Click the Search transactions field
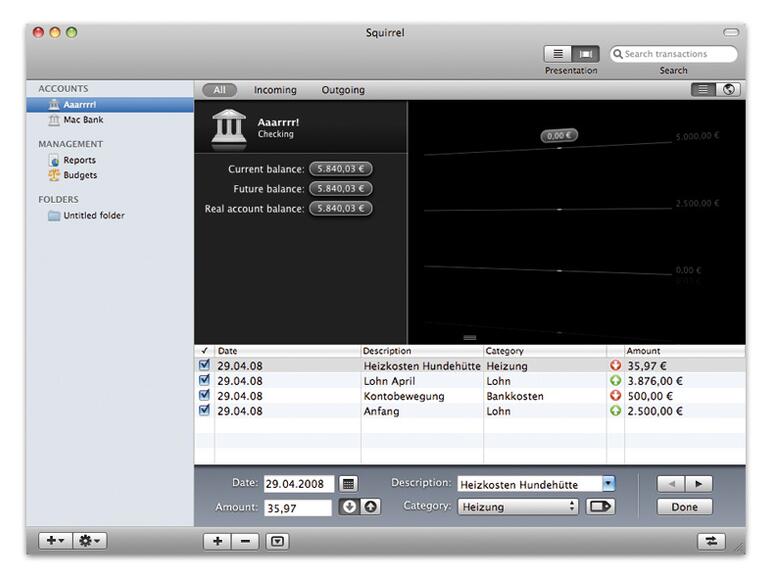This screenshot has width=770, height=578. (678, 54)
